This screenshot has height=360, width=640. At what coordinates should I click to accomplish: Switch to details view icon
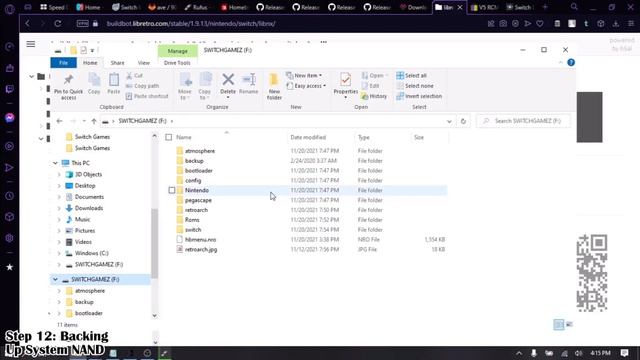[x=558, y=324]
